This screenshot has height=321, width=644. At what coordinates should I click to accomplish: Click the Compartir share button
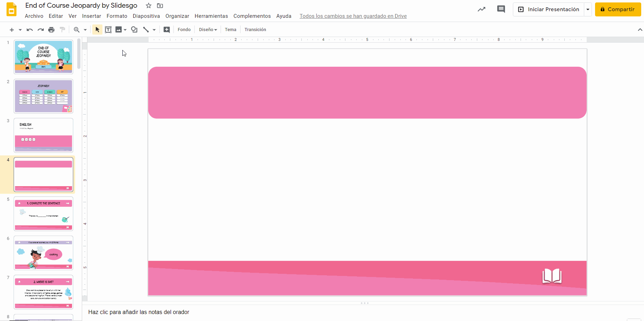coord(618,9)
